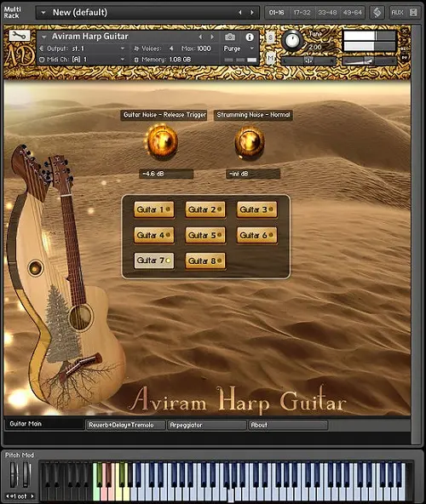This screenshot has height=504, width=426.
Task: Select the Guitar 6 preset button
Action: [256, 236]
